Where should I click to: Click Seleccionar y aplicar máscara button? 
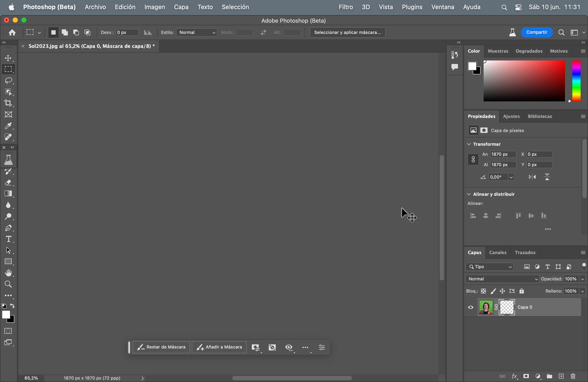coord(347,32)
